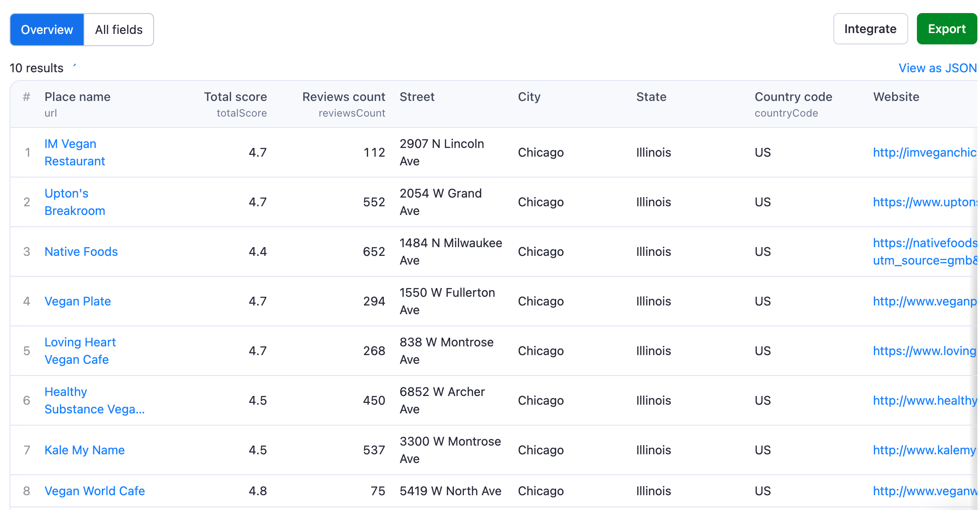
Task: Click the Street column header
Action: [x=417, y=97]
